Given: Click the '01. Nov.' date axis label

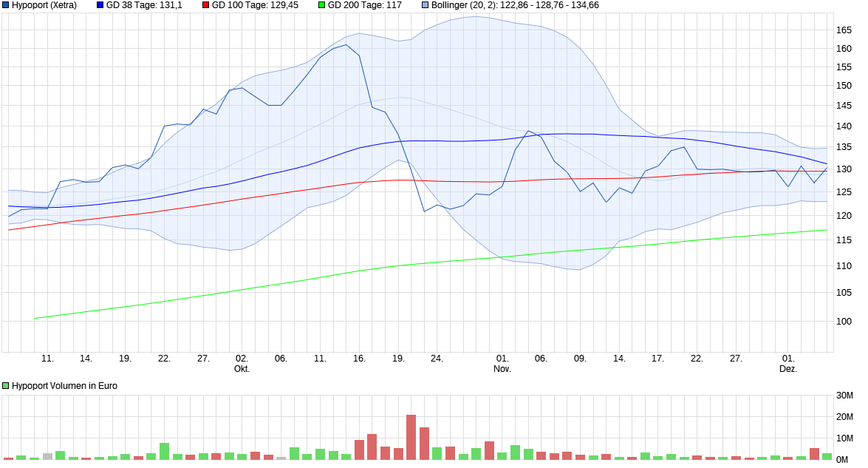Looking at the screenshot, I should 502,364.
